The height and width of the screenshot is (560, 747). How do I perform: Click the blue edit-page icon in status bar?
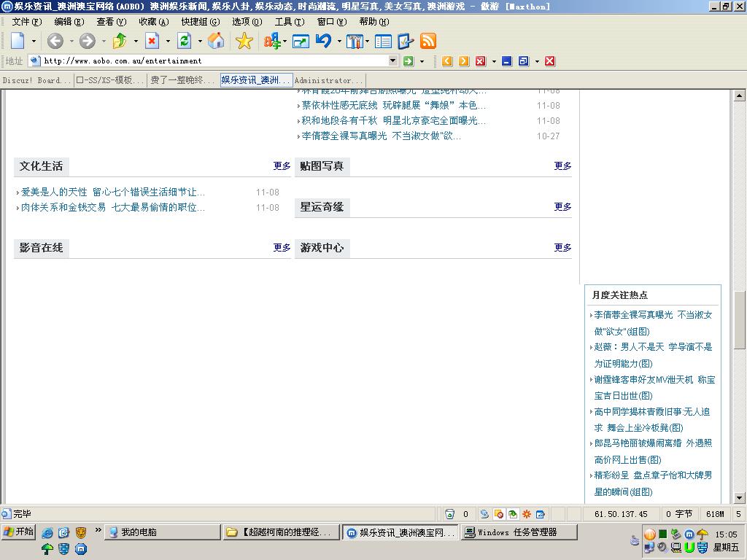pyautogui.click(x=541, y=514)
